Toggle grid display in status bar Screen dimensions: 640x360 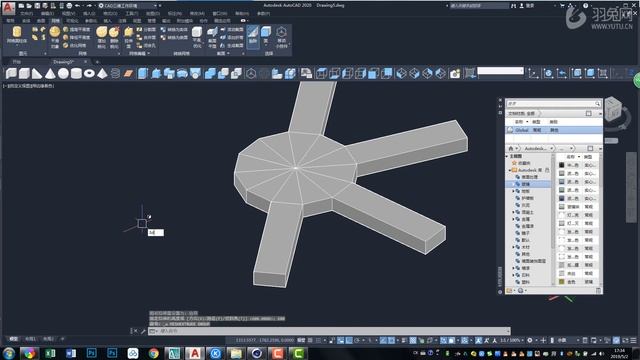pyautogui.click(x=311, y=340)
